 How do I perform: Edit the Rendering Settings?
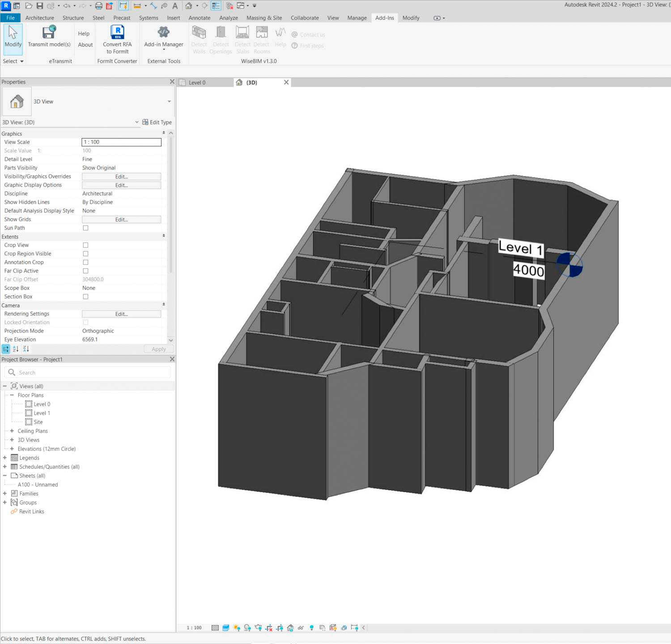[x=121, y=314]
